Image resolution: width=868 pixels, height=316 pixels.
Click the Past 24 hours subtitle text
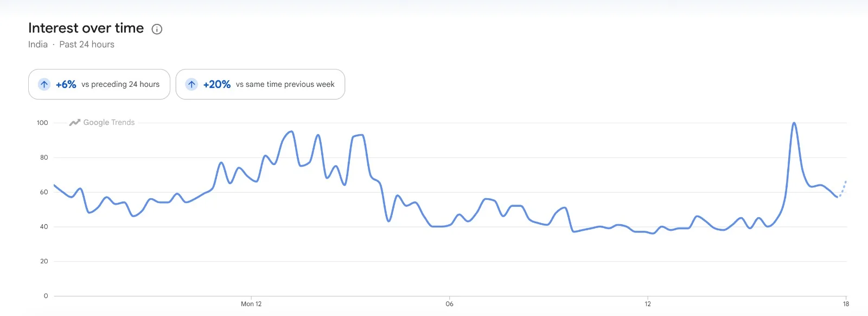pyautogui.click(x=87, y=45)
